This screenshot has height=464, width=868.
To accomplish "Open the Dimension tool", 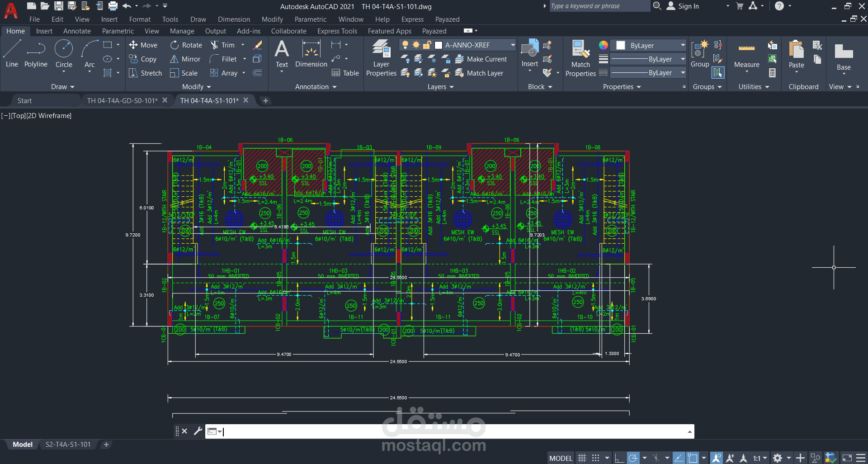I will (x=311, y=54).
